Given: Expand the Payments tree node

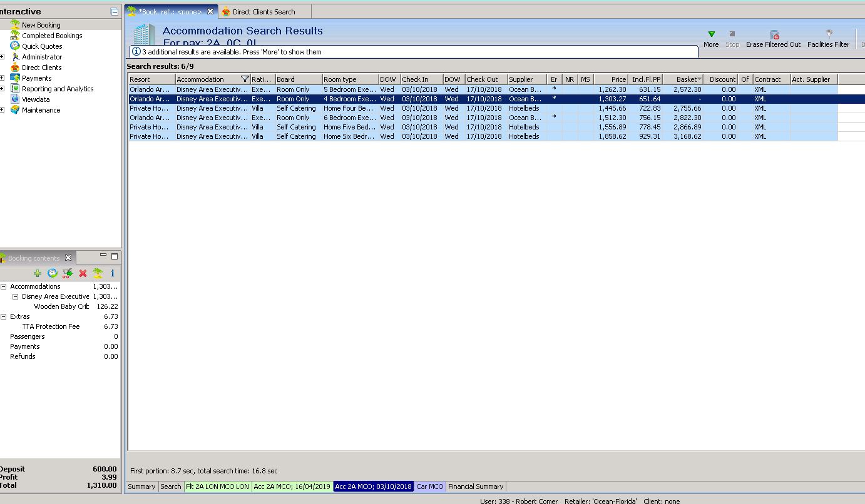Looking at the screenshot, I should click(3, 78).
